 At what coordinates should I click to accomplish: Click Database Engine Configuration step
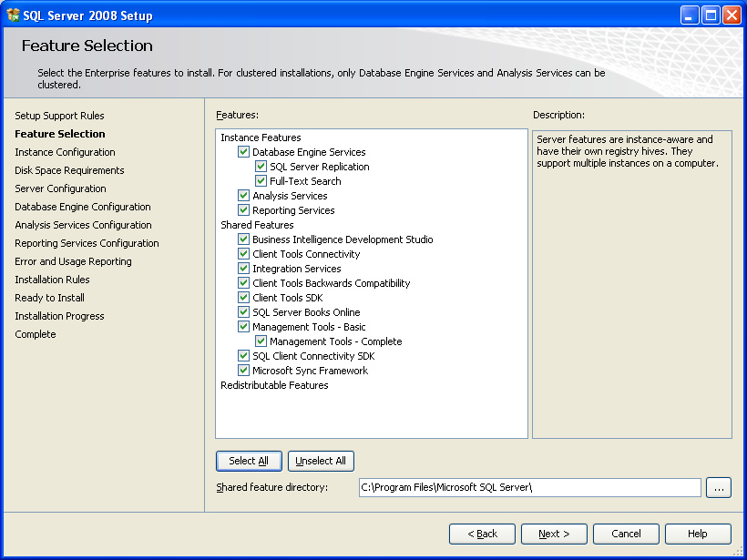pos(83,207)
